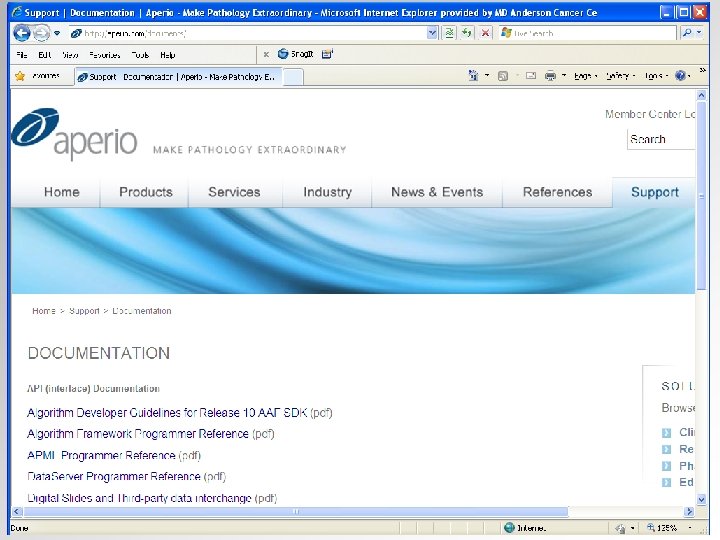This screenshot has width=720, height=540.
Task: Click the SnagIt window icon beside SnagIt
Action: coord(327,54)
